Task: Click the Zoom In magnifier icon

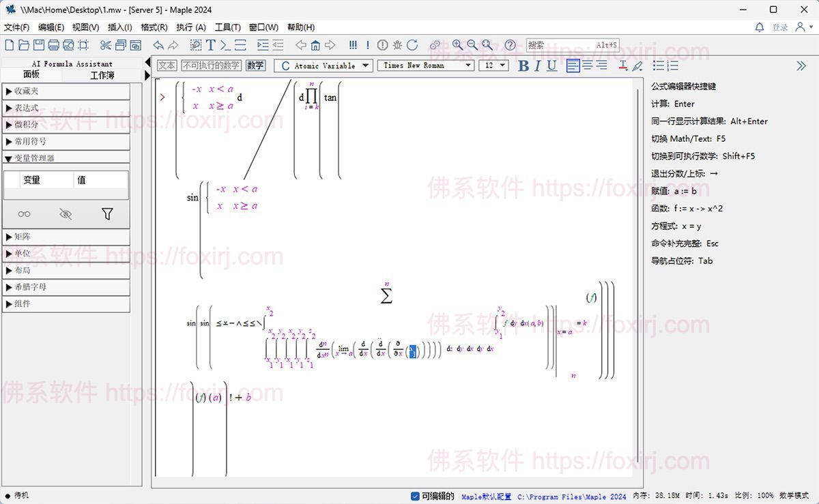Action: point(457,45)
